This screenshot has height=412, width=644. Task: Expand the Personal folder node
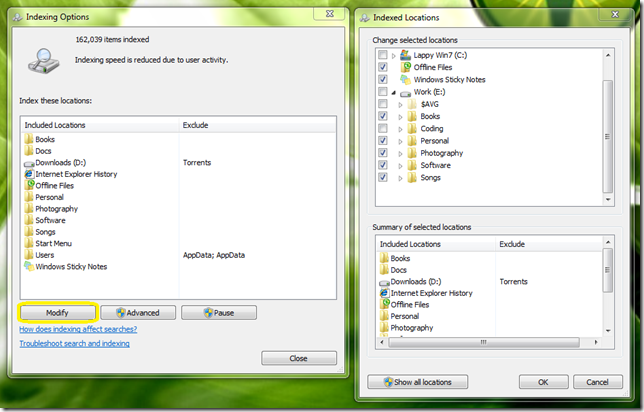point(400,141)
